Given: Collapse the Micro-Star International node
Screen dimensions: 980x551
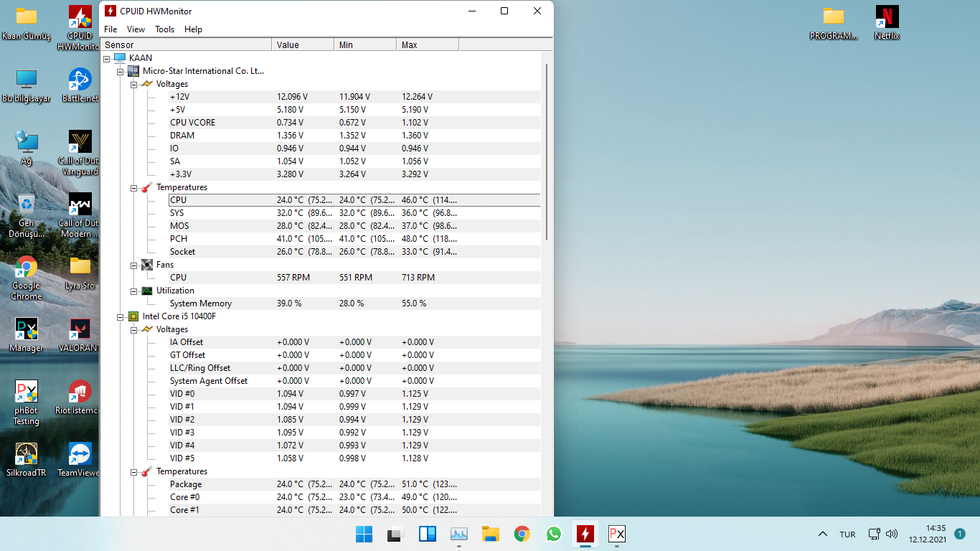Looking at the screenshot, I should click(x=121, y=71).
